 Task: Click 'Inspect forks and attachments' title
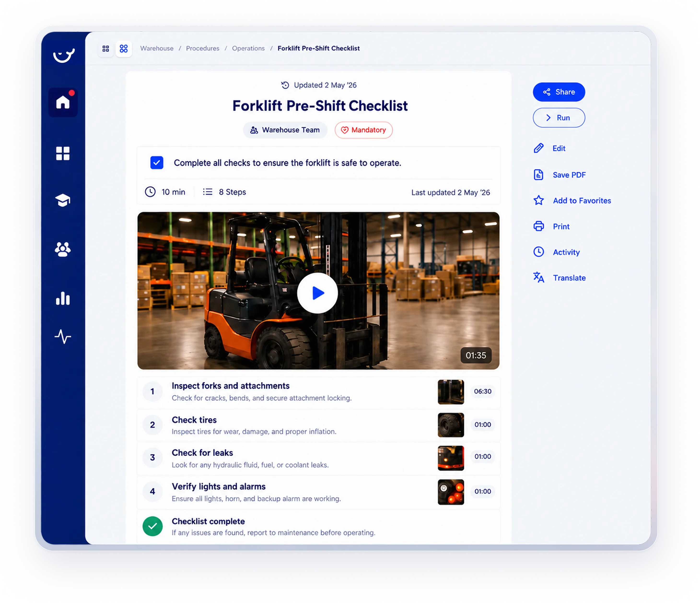pos(230,386)
